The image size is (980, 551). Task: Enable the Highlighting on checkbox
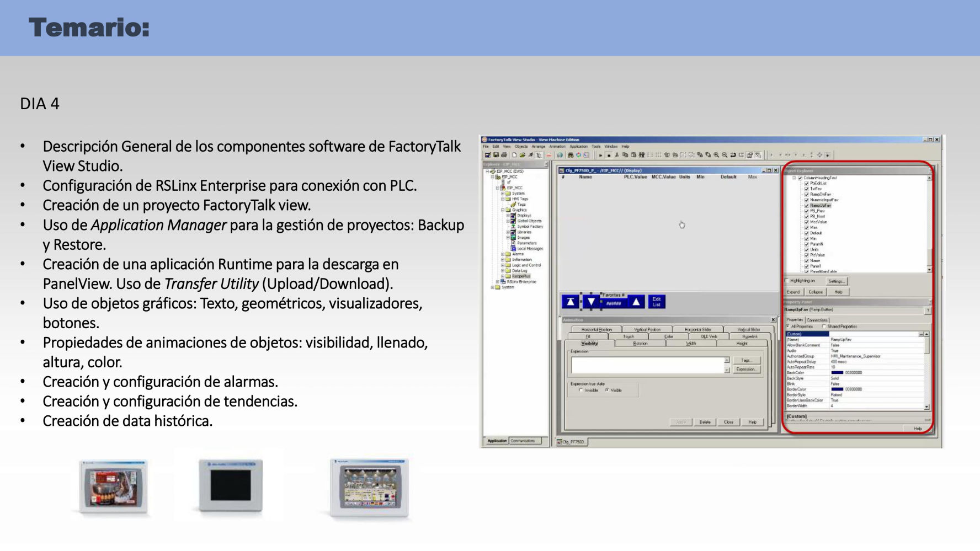[787, 281]
